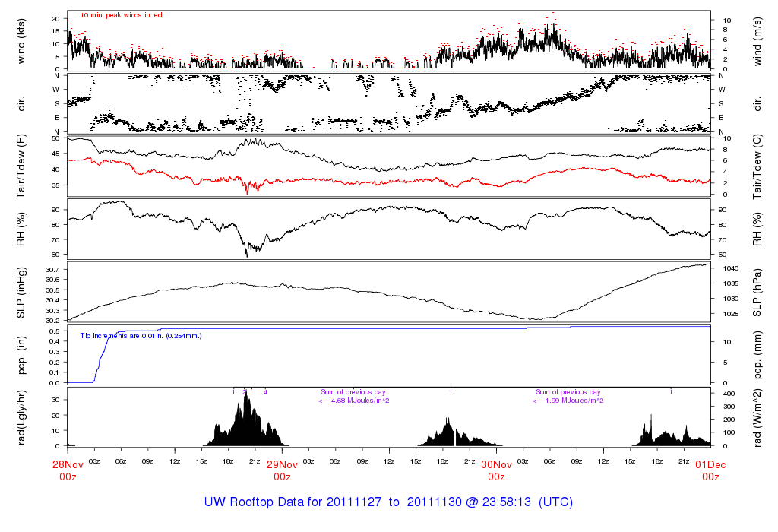778x532 pixels.
Task: Click the 'pcp. (in)' axis label
Action: point(21,356)
